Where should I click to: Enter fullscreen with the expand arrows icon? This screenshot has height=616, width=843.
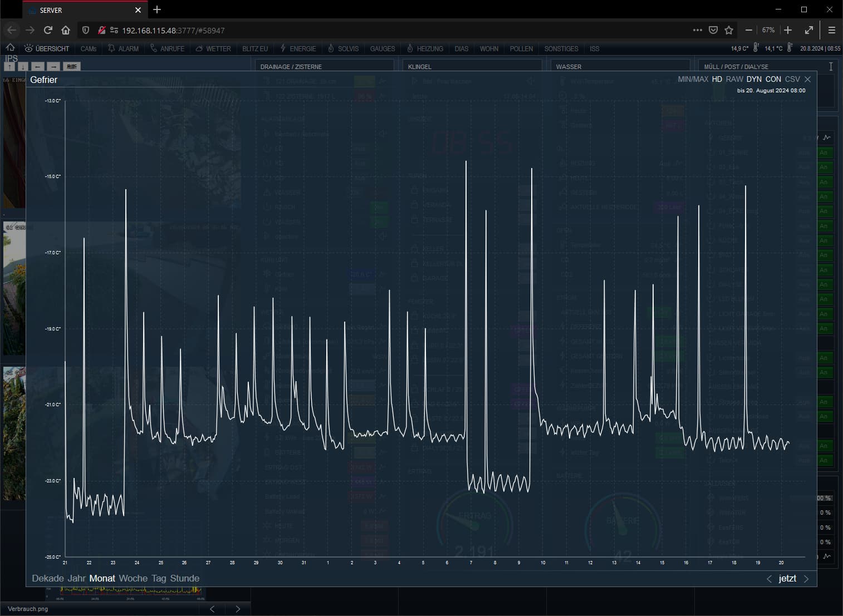pyautogui.click(x=809, y=30)
